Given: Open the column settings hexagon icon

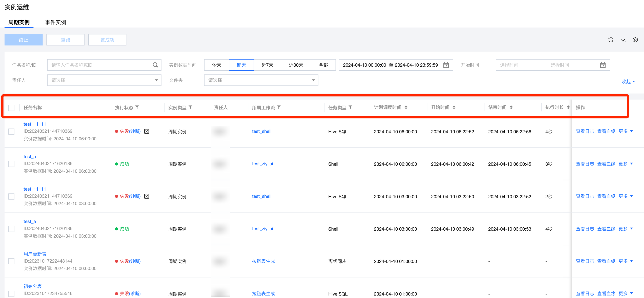Looking at the screenshot, I should [635, 40].
